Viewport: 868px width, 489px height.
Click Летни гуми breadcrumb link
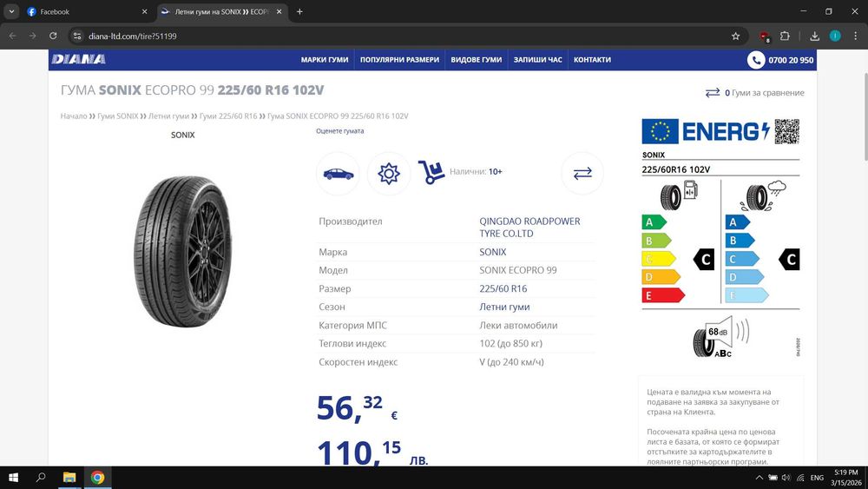[169, 116]
